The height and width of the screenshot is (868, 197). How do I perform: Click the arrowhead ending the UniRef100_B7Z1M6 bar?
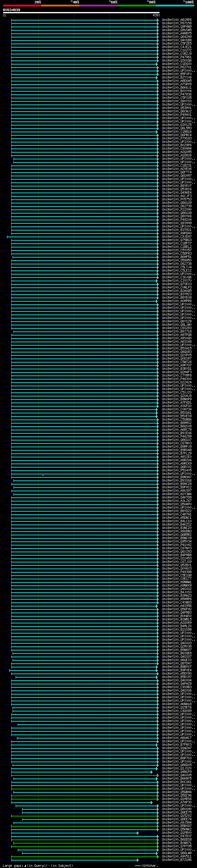138,860
